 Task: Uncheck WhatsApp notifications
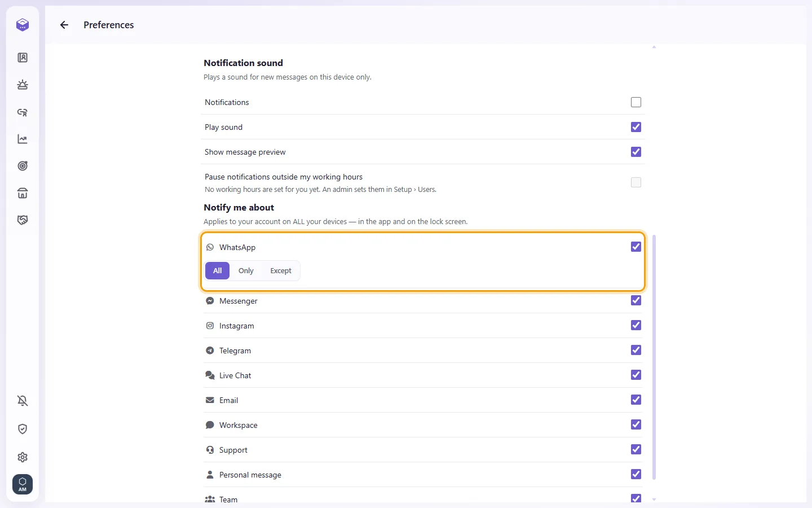click(x=636, y=247)
